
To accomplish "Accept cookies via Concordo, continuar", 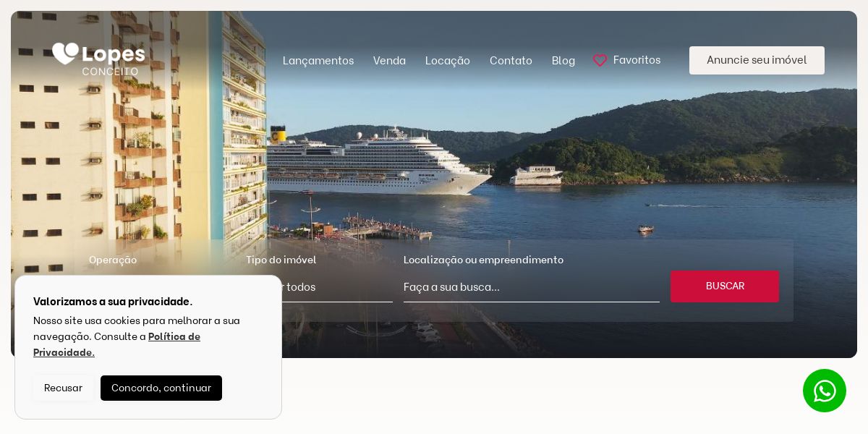I will coord(161,388).
